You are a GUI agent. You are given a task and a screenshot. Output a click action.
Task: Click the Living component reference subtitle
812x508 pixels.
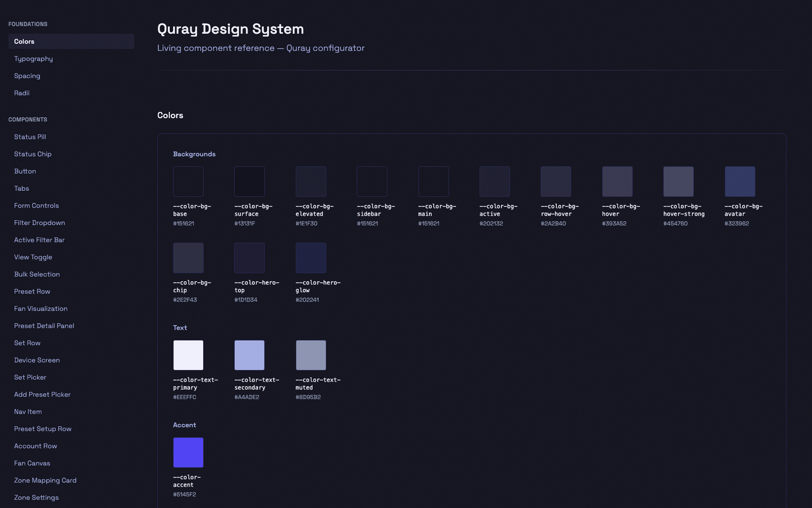tap(261, 48)
